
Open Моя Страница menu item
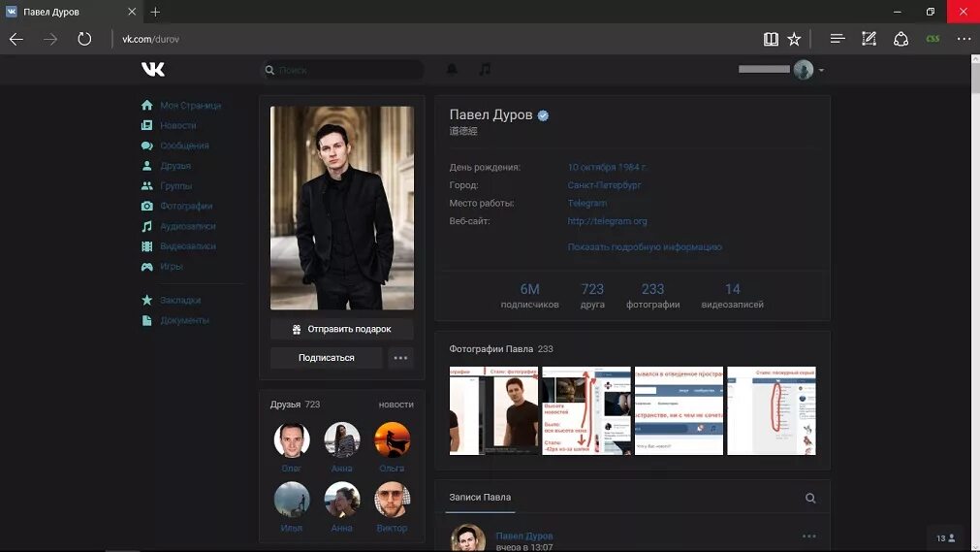click(191, 105)
